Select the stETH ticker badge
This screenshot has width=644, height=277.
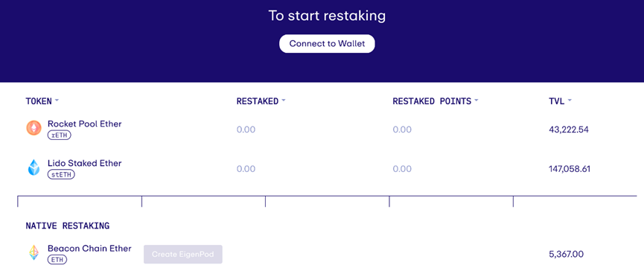coord(61,174)
